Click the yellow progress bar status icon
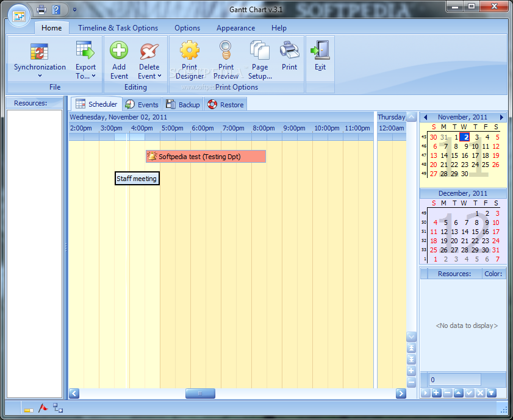513x420 pixels. pos(29,410)
